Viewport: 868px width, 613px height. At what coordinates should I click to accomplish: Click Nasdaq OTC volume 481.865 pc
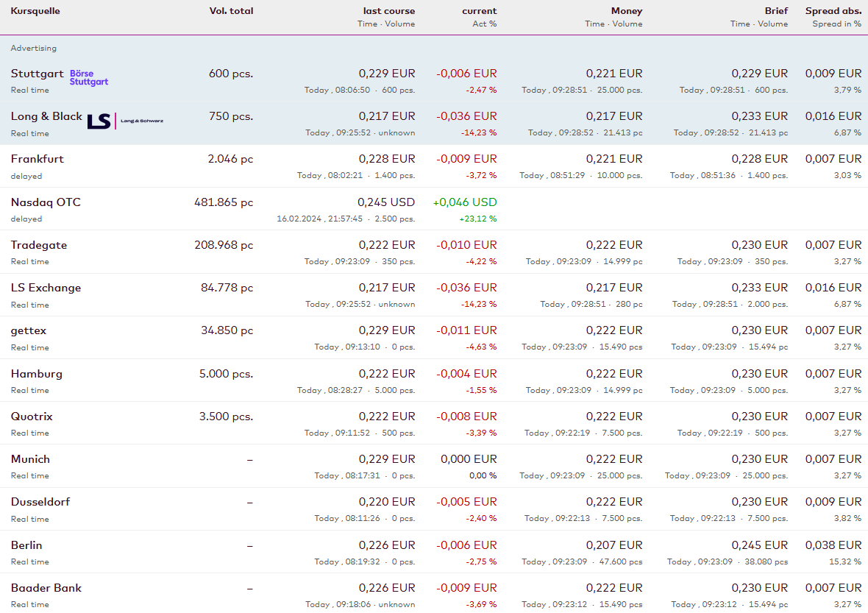[224, 202]
